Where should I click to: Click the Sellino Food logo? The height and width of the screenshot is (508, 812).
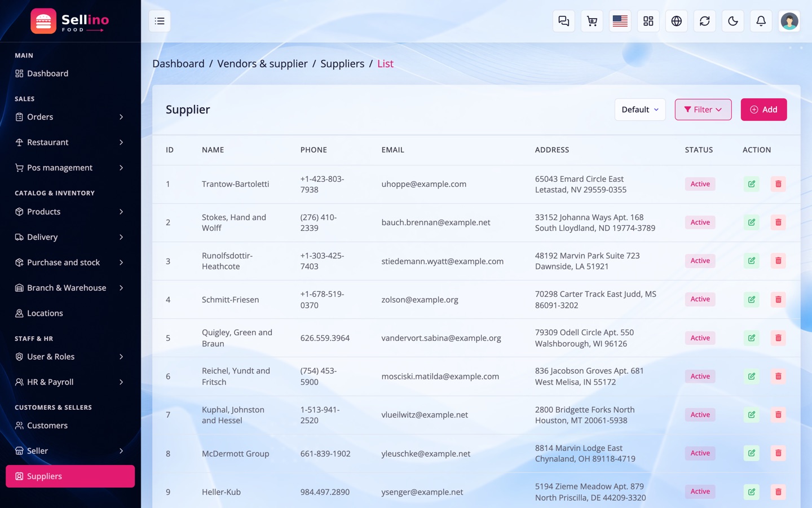(x=70, y=21)
